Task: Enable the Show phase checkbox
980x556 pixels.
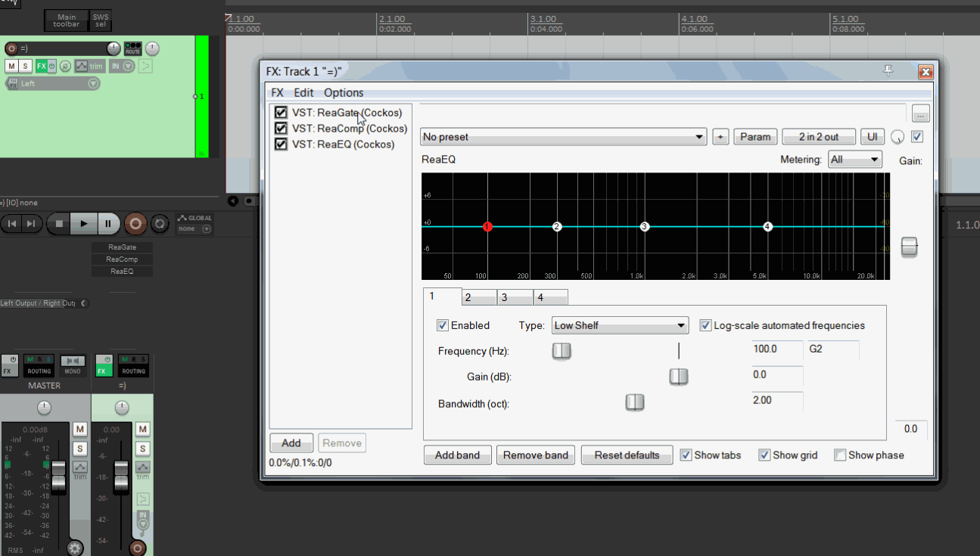Action: click(840, 455)
